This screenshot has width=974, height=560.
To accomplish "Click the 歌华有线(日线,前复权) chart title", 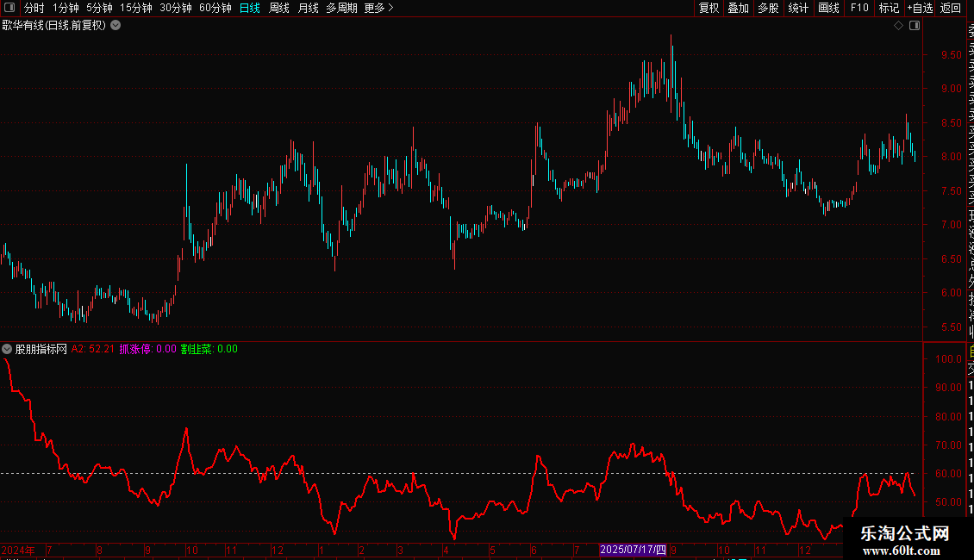I will click(x=54, y=26).
